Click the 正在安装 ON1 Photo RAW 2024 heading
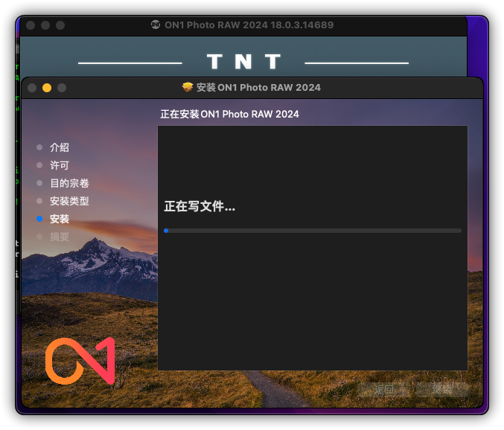The width and height of the screenshot is (504, 430). (x=229, y=114)
